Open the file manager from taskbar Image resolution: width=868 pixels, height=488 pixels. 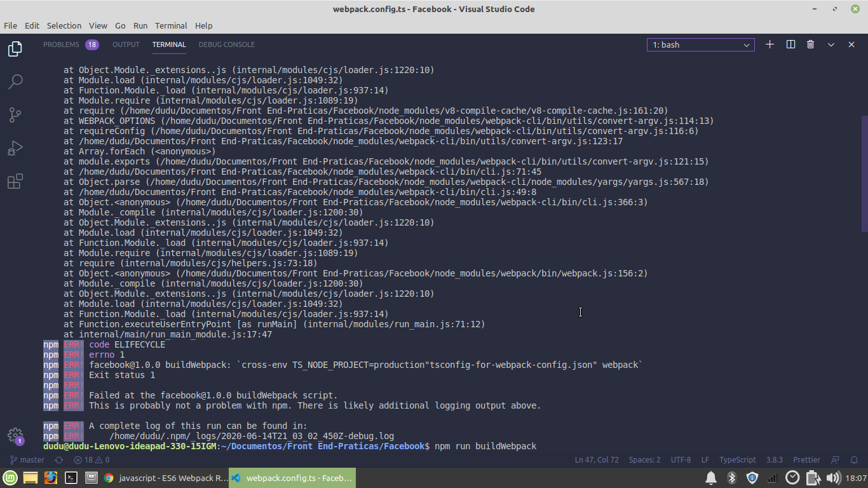(x=31, y=478)
